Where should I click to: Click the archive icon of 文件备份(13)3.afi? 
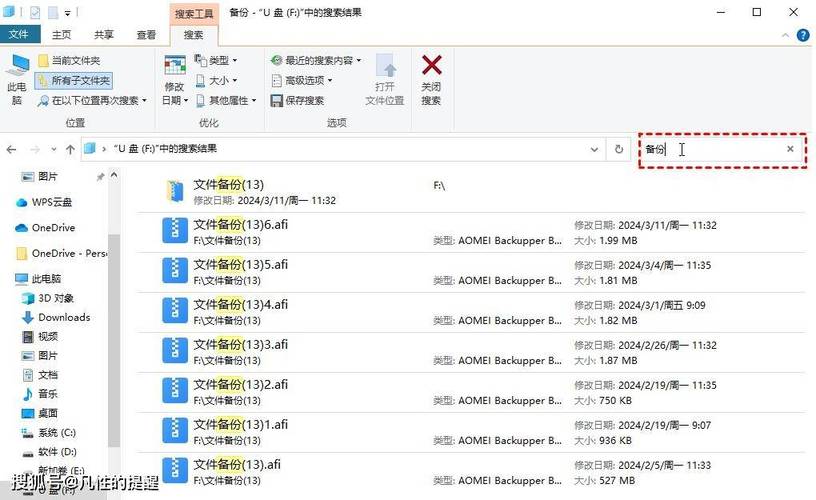pos(175,350)
